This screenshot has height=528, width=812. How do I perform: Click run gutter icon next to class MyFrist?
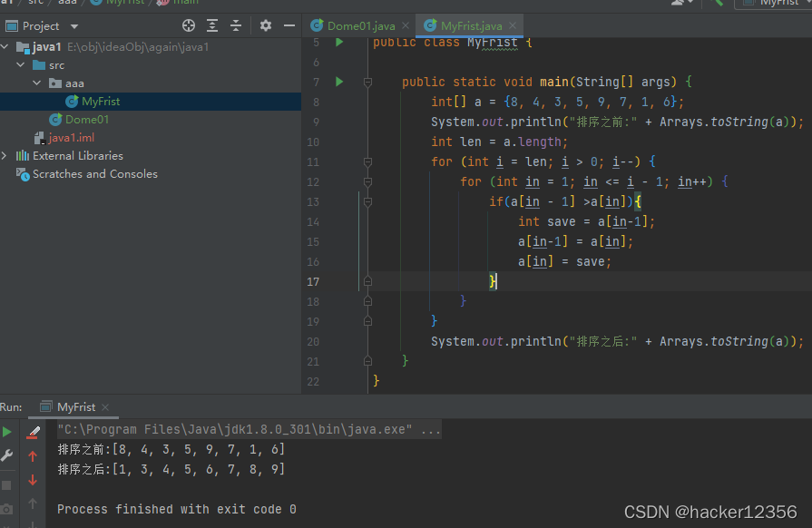tap(339, 43)
